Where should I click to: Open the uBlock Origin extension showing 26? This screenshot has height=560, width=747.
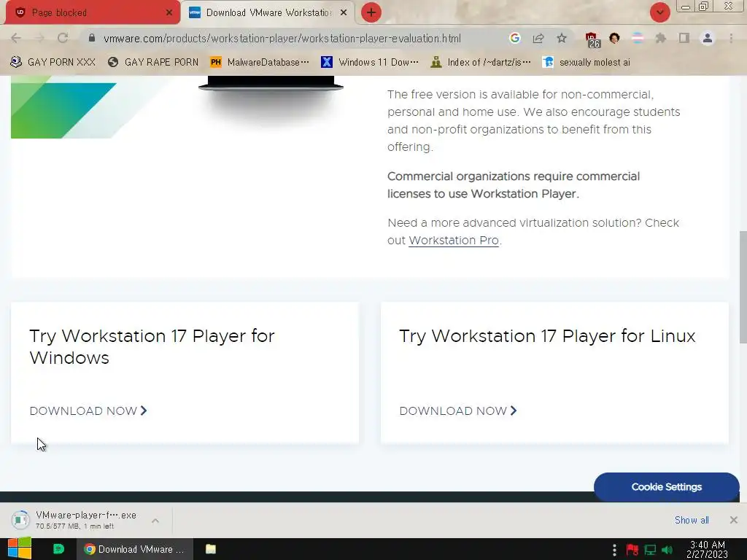pyautogui.click(x=592, y=39)
